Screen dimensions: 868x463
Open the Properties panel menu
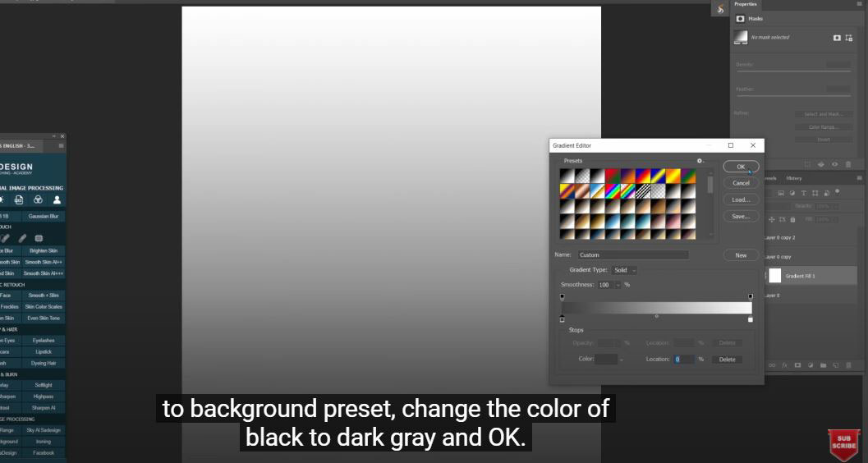860,4
